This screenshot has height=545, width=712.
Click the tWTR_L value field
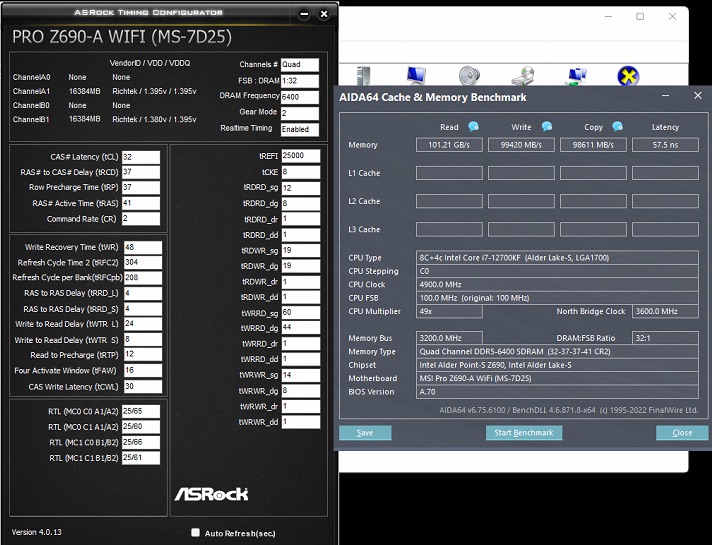pyautogui.click(x=143, y=324)
